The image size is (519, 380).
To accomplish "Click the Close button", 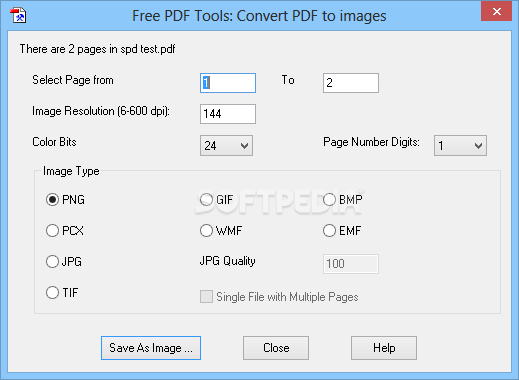I will pos(276,348).
